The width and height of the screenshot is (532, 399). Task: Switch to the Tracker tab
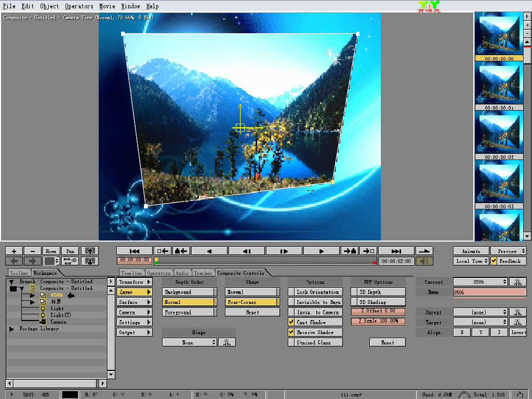pyautogui.click(x=203, y=273)
